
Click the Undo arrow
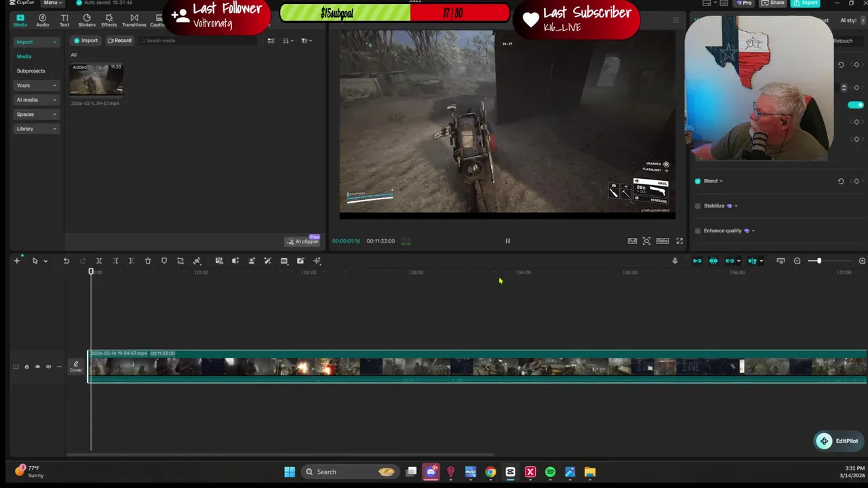click(66, 261)
